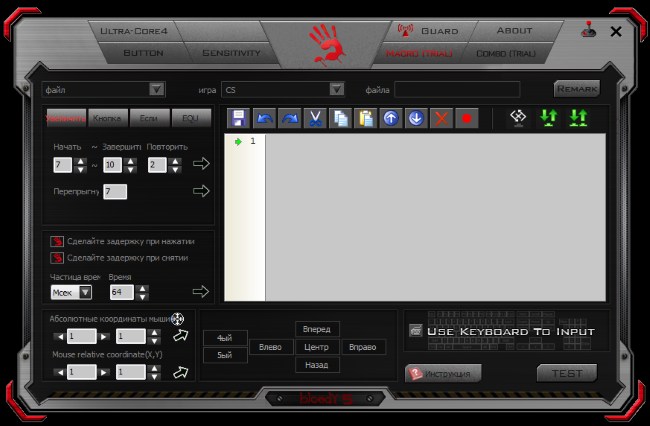
Task: Toggle the delay on press checkbox
Action: [x=58, y=242]
